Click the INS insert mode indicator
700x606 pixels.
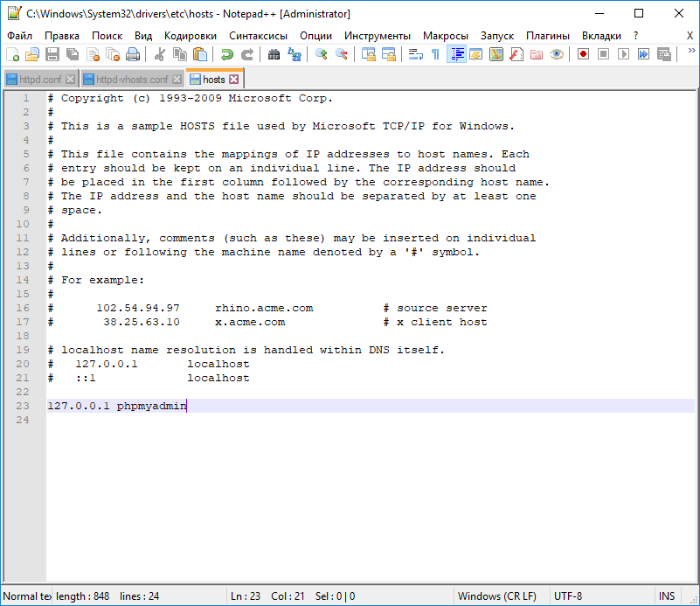(667, 596)
